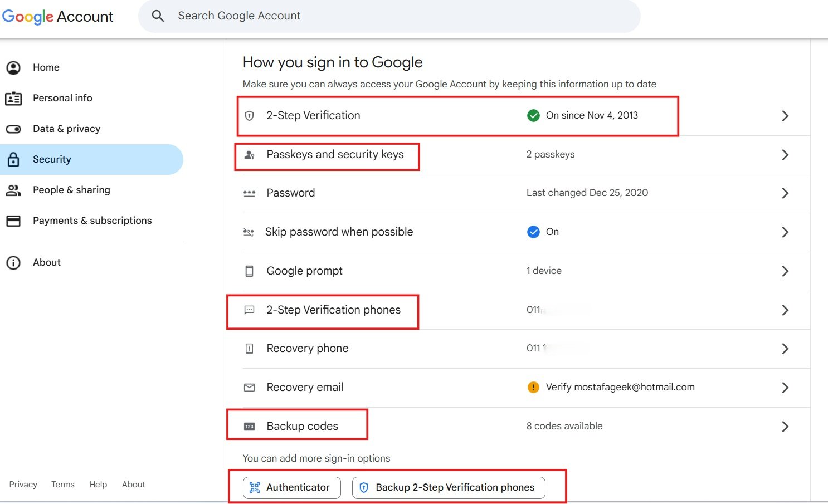This screenshot has height=504, width=828.
Task: Click the '2 passkeys' text
Action: tap(551, 154)
